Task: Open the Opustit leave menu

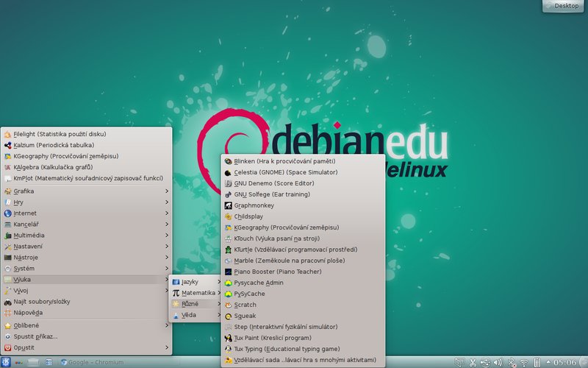Action: [x=87, y=347]
